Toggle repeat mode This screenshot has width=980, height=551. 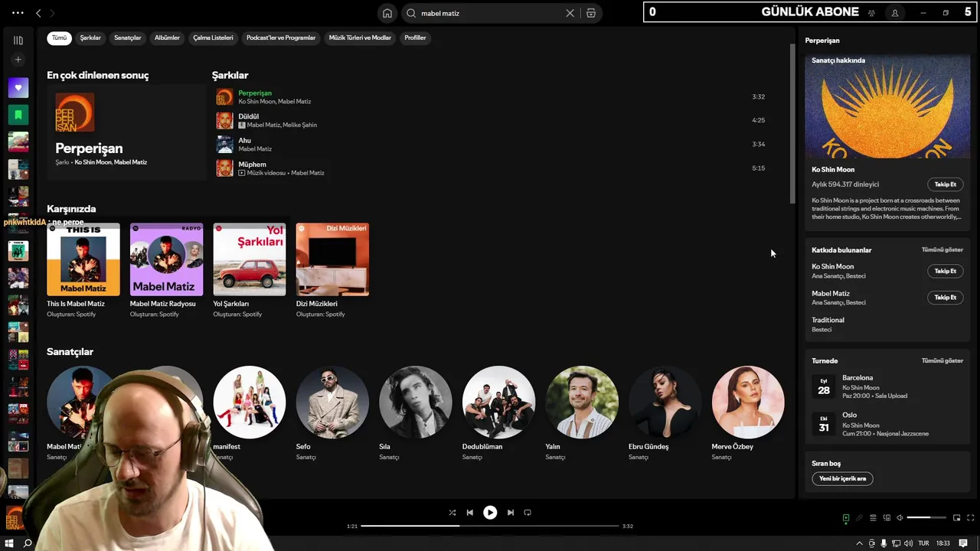click(528, 513)
